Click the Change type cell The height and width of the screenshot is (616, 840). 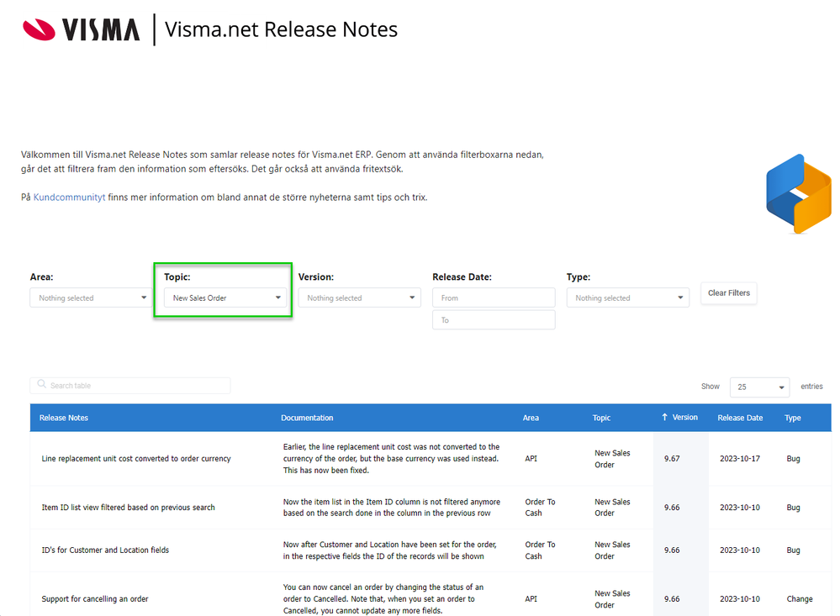tap(800, 599)
